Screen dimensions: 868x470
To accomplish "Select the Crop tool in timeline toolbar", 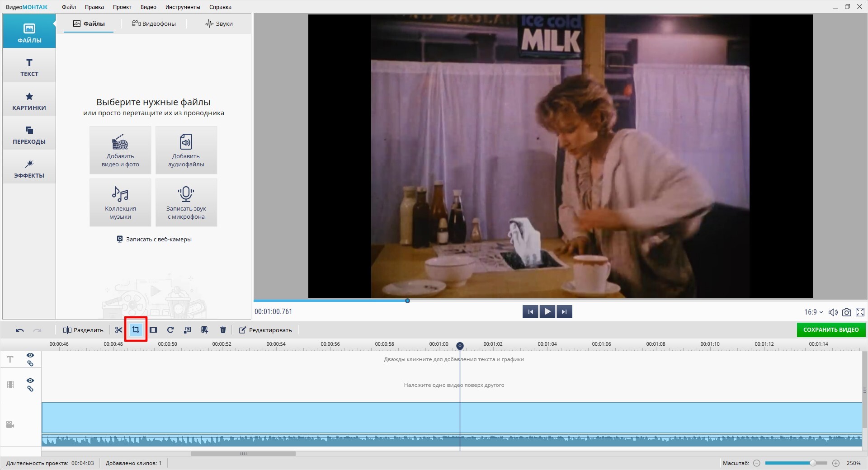I will [136, 330].
